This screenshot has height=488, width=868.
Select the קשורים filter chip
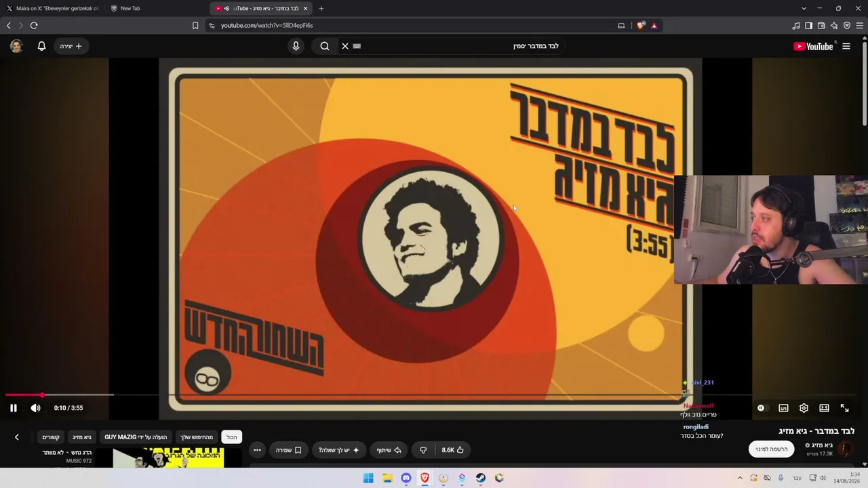click(51, 437)
